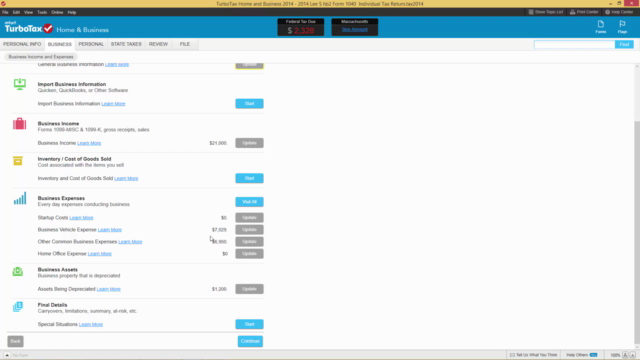Image resolution: width=640 pixels, height=360 pixels.
Task: Start Import Business Information
Action: point(249,104)
